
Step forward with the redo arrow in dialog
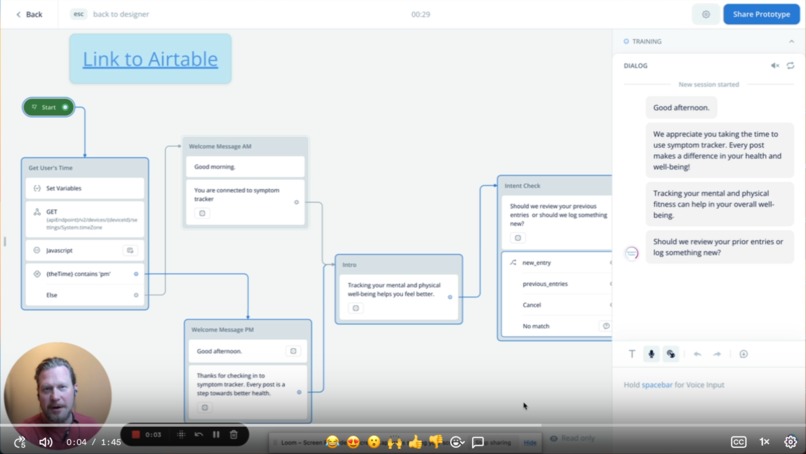(717, 354)
